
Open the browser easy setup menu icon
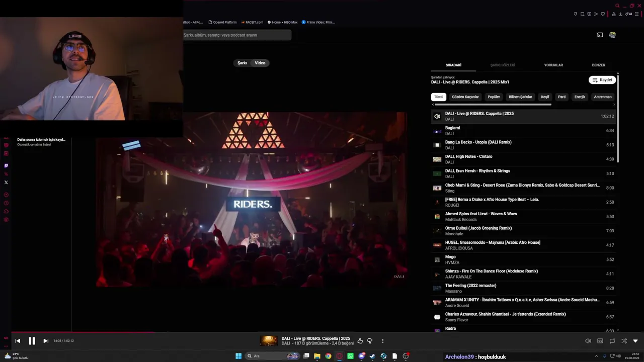tap(637, 14)
